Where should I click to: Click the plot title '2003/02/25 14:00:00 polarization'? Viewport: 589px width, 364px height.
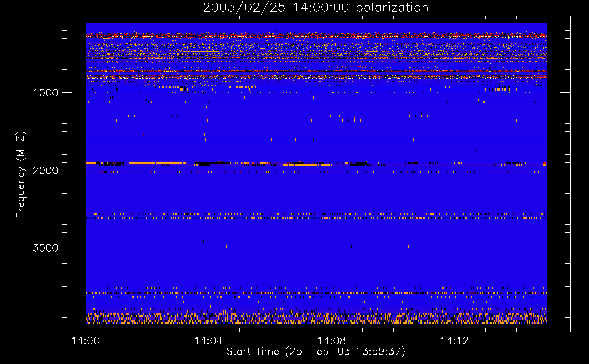(316, 8)
